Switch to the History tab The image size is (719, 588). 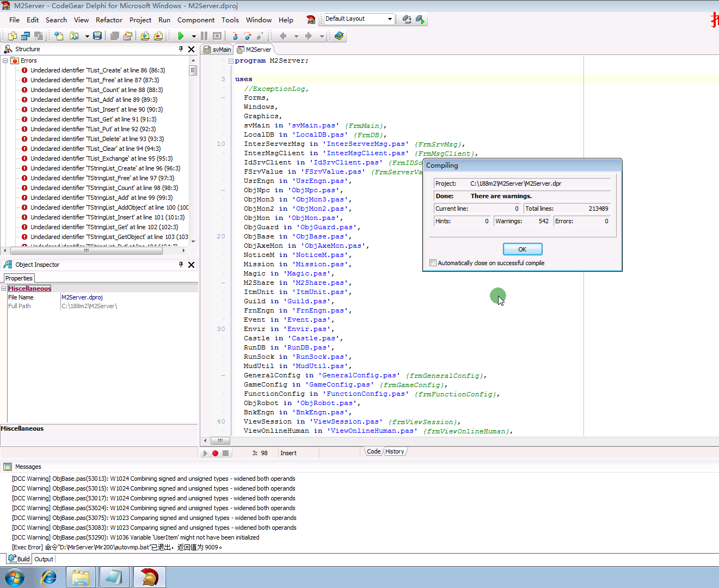395,451
